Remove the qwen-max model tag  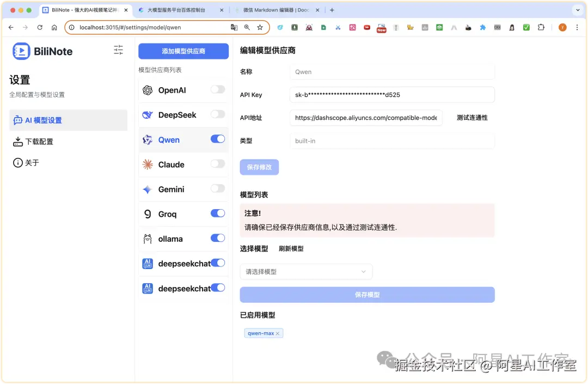(278, 333)
